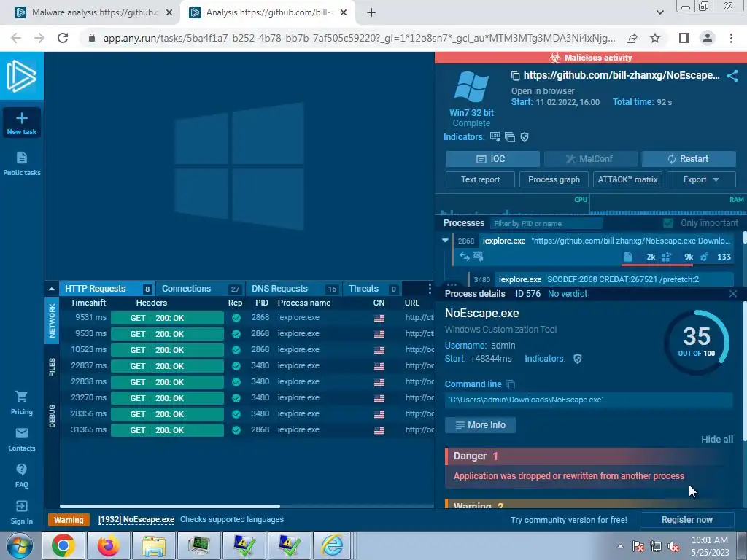Copy the task URL with copy icon

515,75
